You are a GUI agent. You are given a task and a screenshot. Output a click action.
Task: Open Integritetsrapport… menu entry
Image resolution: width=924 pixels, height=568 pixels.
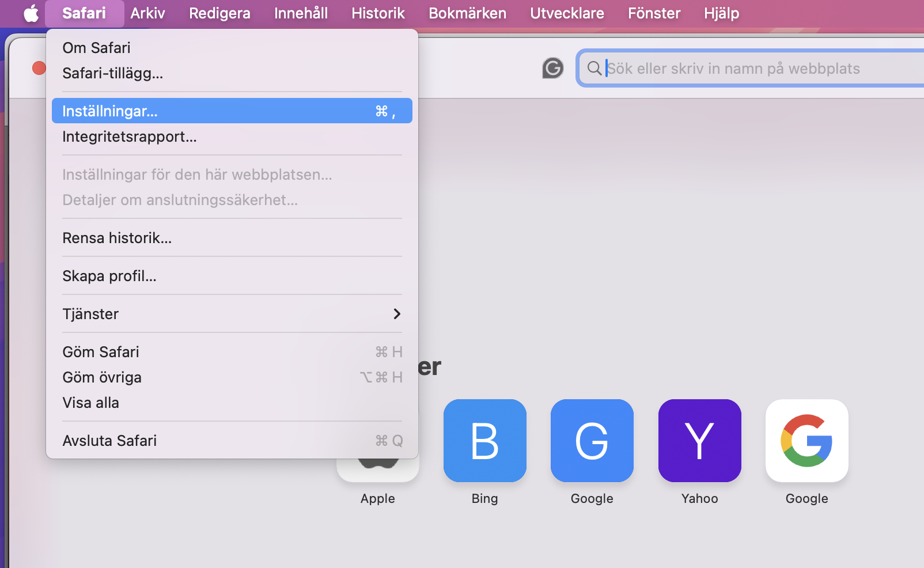[x=232, y=137]
